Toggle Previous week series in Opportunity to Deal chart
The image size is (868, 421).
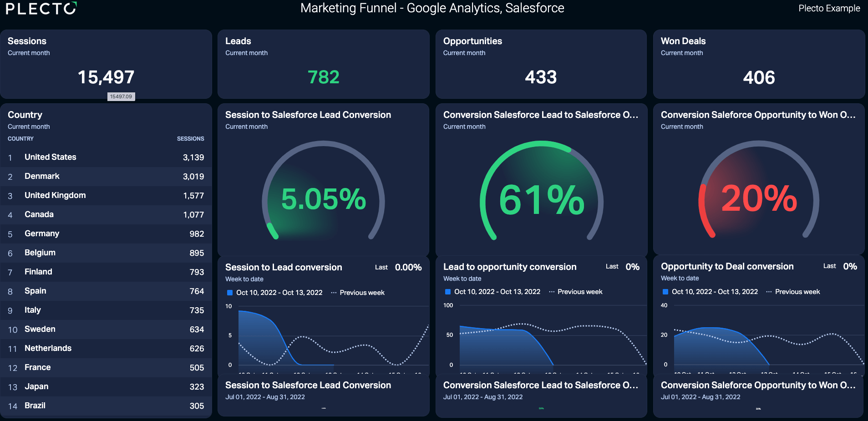point(793,292)
